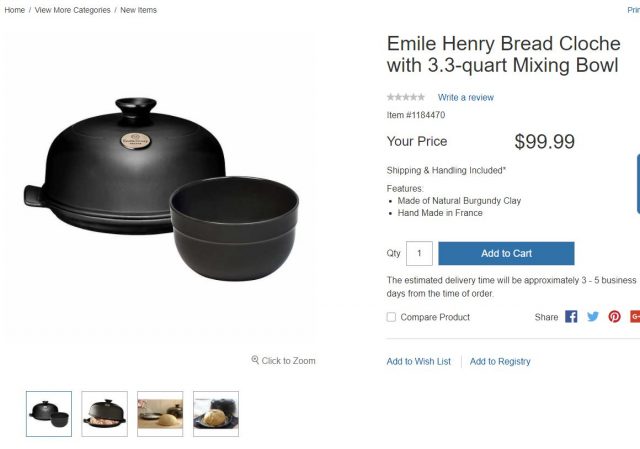Open Write a review link
The image size is (640, 449).
click(x=465, y=97)
